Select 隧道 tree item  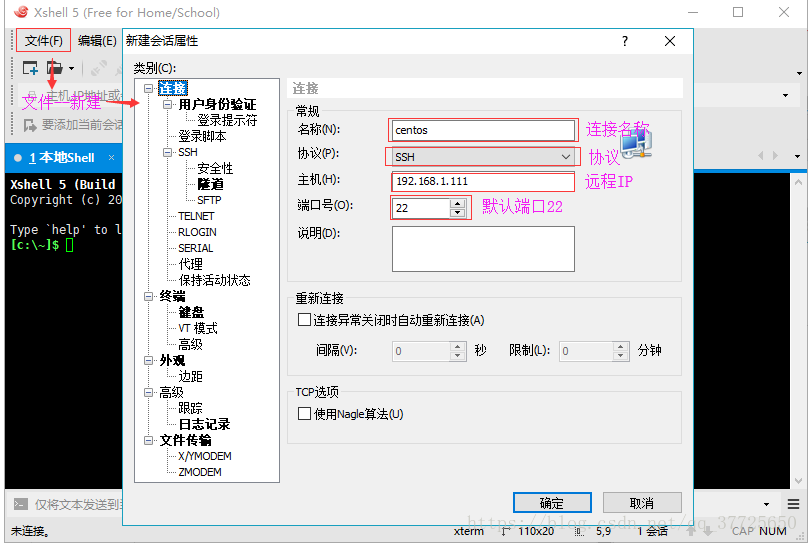point(210,184)
